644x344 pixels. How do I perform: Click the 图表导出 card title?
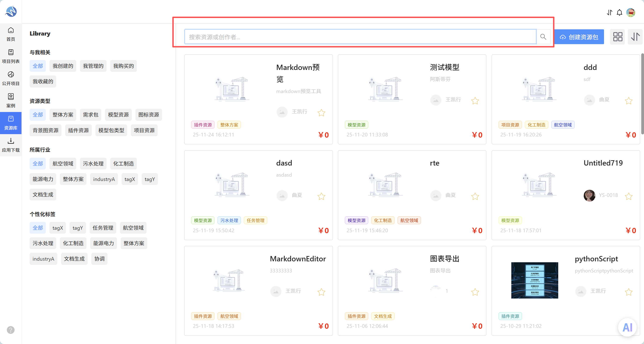tap(445, 259)
